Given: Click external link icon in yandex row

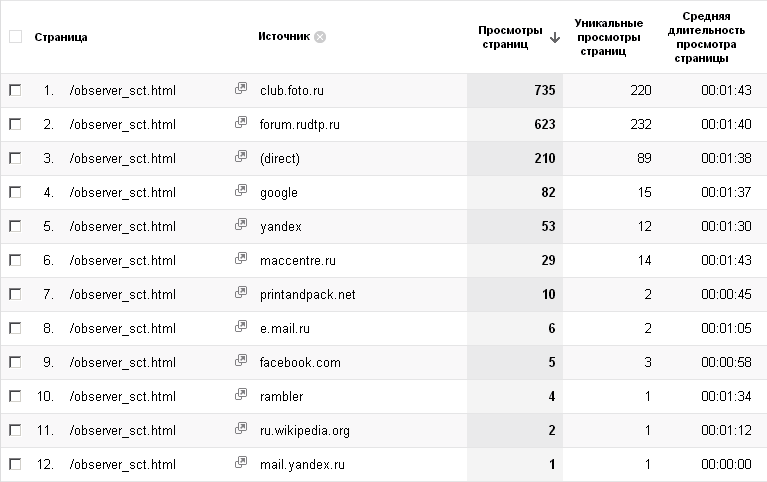Looking at the screenshot, I should (x=241, y=225).
